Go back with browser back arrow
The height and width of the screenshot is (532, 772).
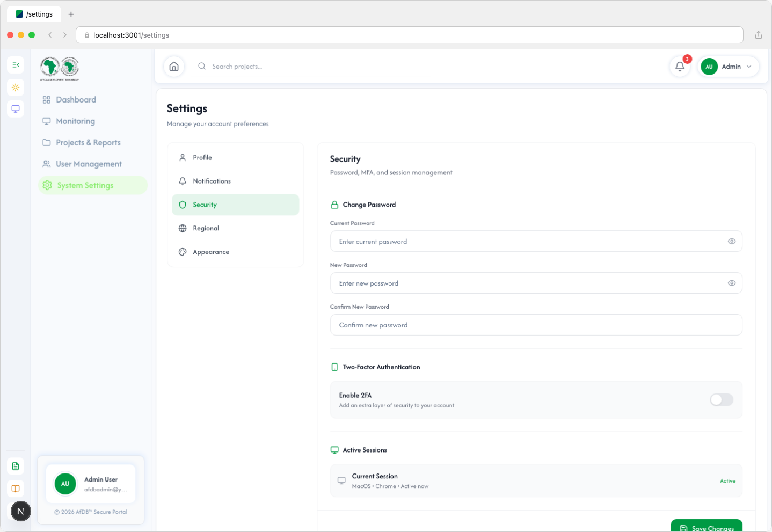tap(50, 35)
